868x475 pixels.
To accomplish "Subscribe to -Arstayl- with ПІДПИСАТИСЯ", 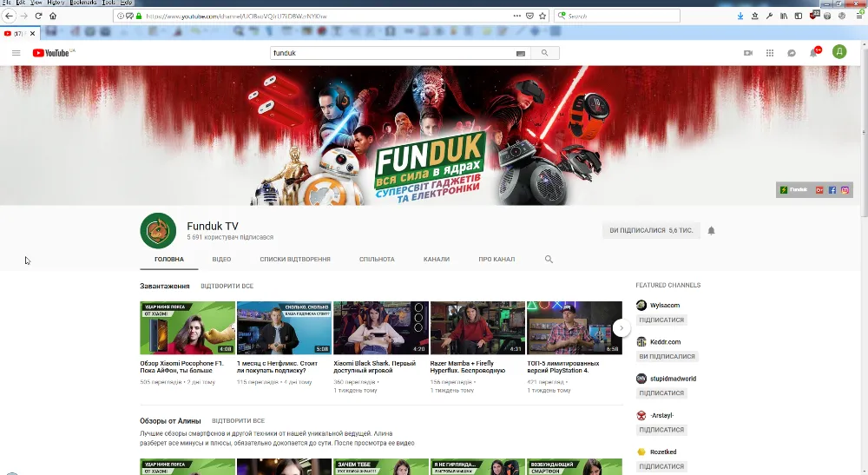I will point(661,430).
